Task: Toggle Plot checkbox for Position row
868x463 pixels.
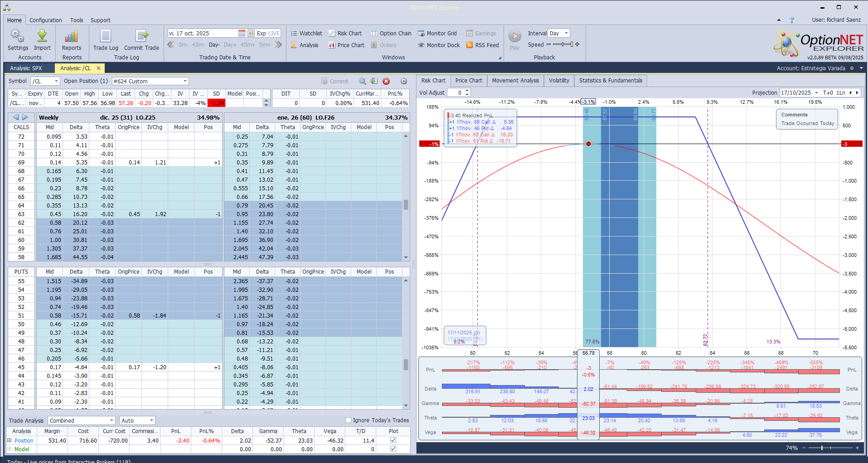Action: (393, 440)
